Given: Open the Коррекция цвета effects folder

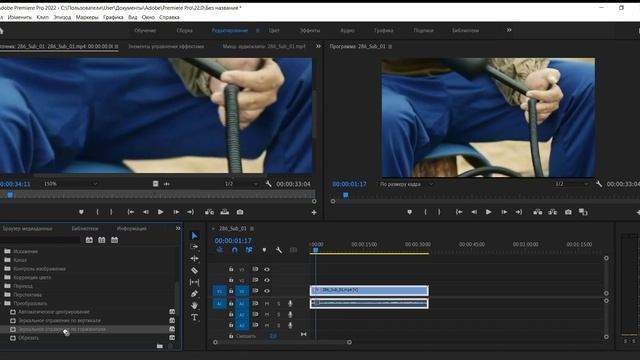Looking at the screenshot, I should 32,278.
